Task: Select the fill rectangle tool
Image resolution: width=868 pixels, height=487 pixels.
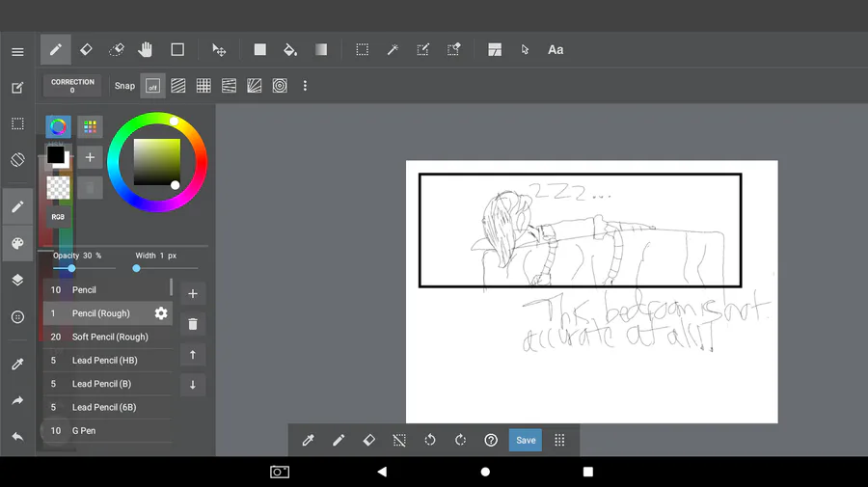Action: point(259,50)
